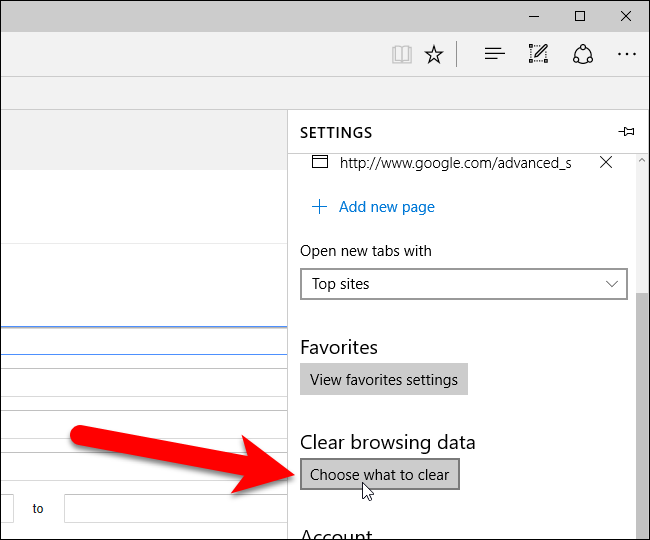The height and width of the screenshot is (540, 650).
Task: Focus the input field left of "to"
Action: tap(8, 508)
